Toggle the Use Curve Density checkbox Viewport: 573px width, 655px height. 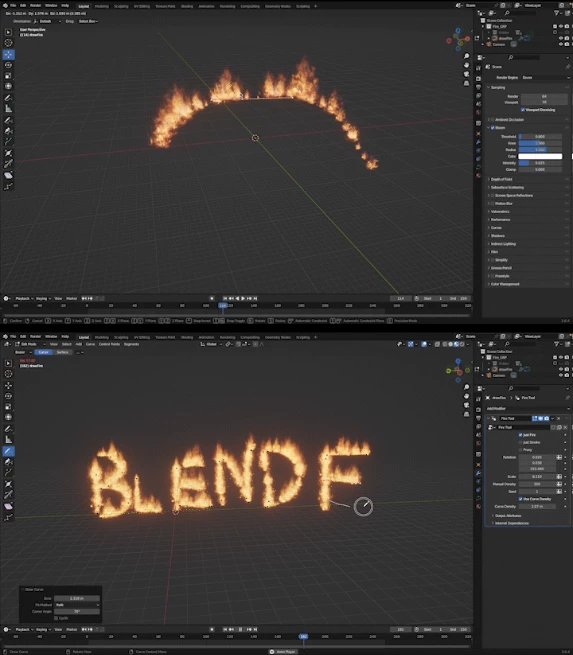click(520, 499)
